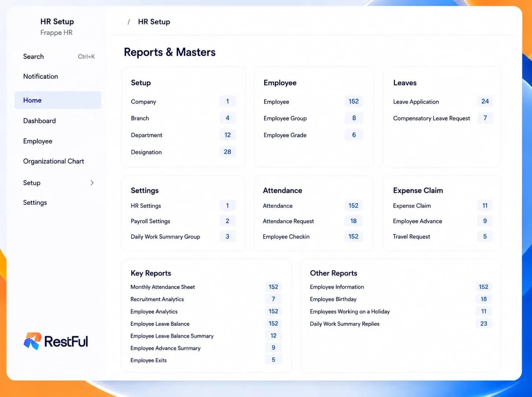Open Employees Working on a Holiday report
532x397 pixels.
tap(350, 311)
